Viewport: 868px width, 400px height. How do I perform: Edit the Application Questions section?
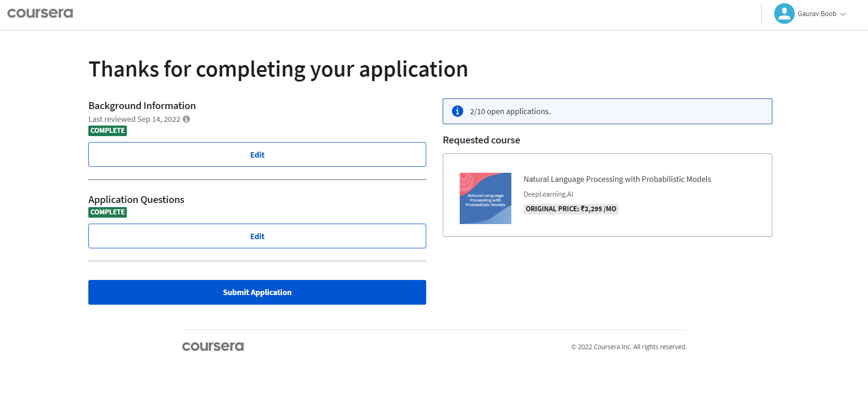[257, 236]
